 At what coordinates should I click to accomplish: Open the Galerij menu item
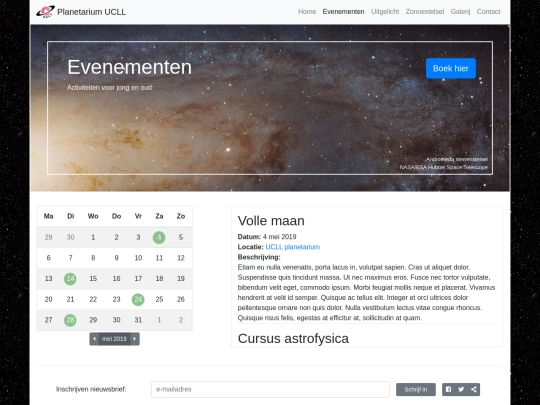[x=460, y=12]
